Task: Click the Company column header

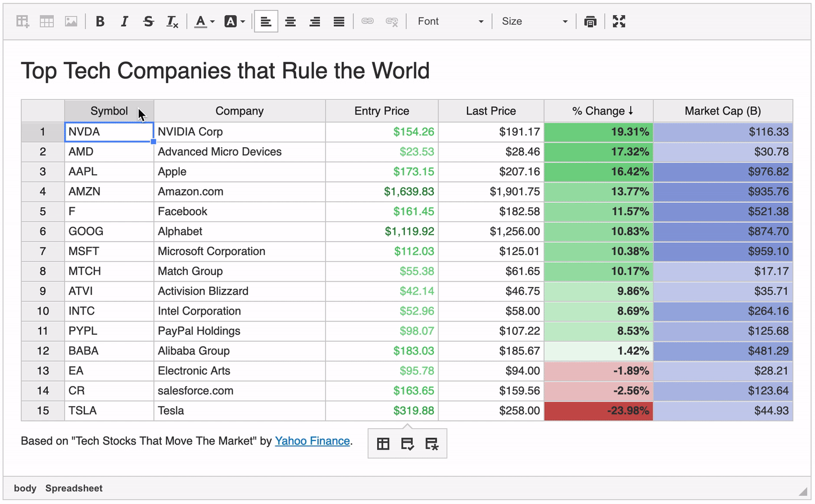Action: tap(239, 111)
